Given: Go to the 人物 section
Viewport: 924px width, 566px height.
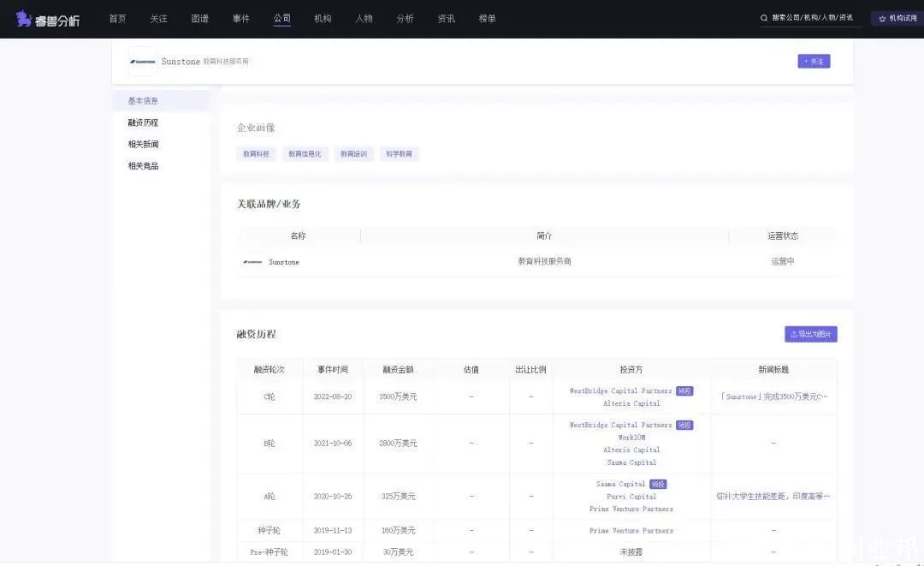Looking at the screenshot, I should coord(364,19).
